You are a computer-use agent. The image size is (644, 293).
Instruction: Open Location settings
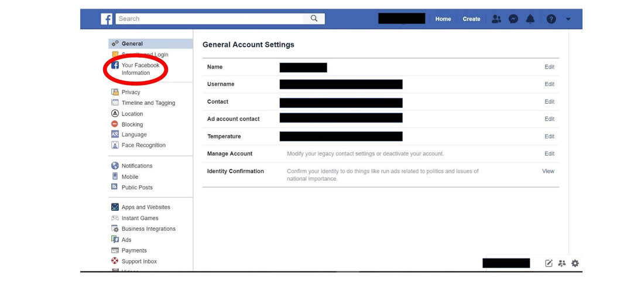pos(132,114)
